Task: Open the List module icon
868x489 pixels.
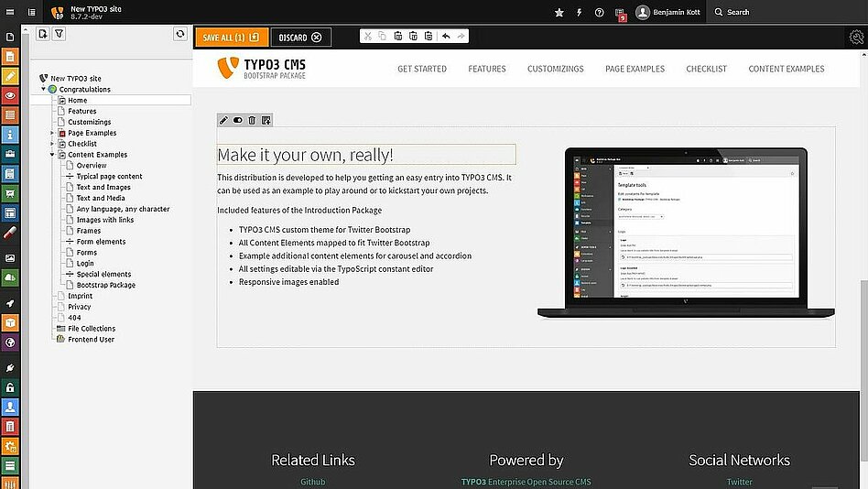Action: [10, 115]
